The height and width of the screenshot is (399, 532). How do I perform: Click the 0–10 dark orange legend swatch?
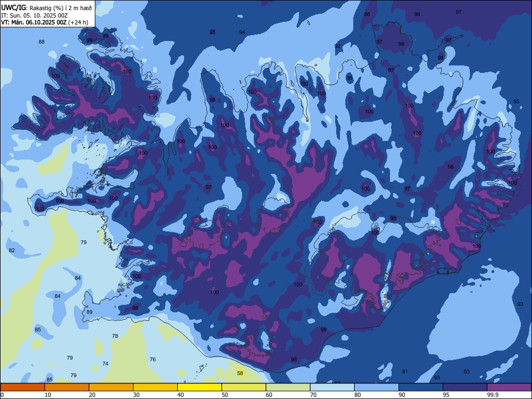point(22,387)
